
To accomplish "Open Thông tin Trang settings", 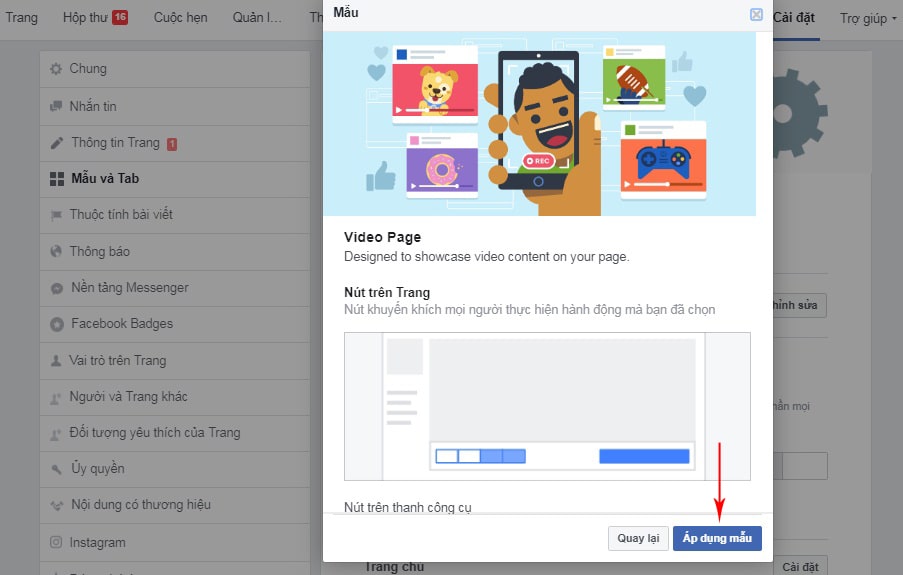I will 175,143.
